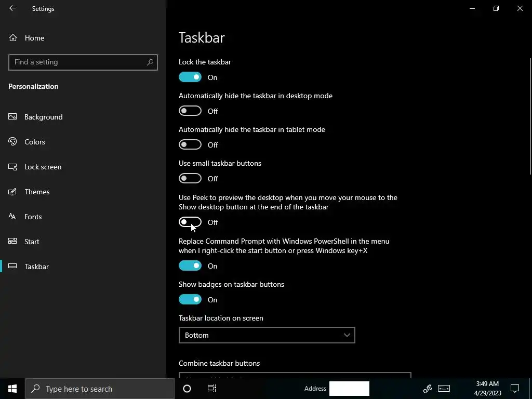Image resolution: width=532 pixels, height=399 pixels.
Task: Click the taskbar clock showing 3:49 AM
Action: pyautogui.click(x=487, y=389)
